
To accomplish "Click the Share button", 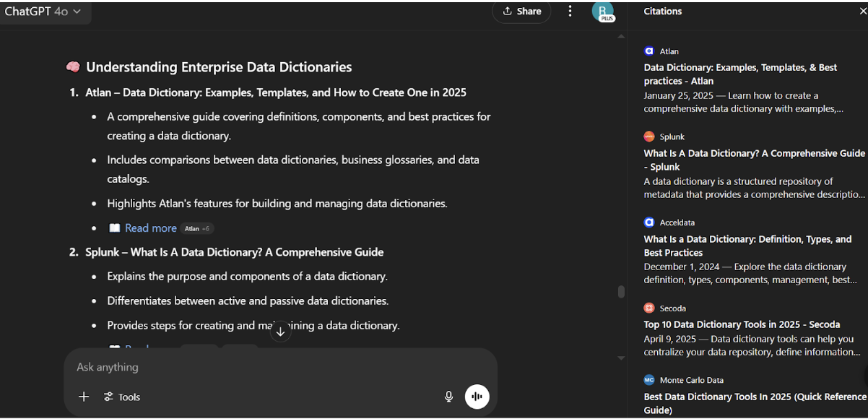I will point(521,11).
